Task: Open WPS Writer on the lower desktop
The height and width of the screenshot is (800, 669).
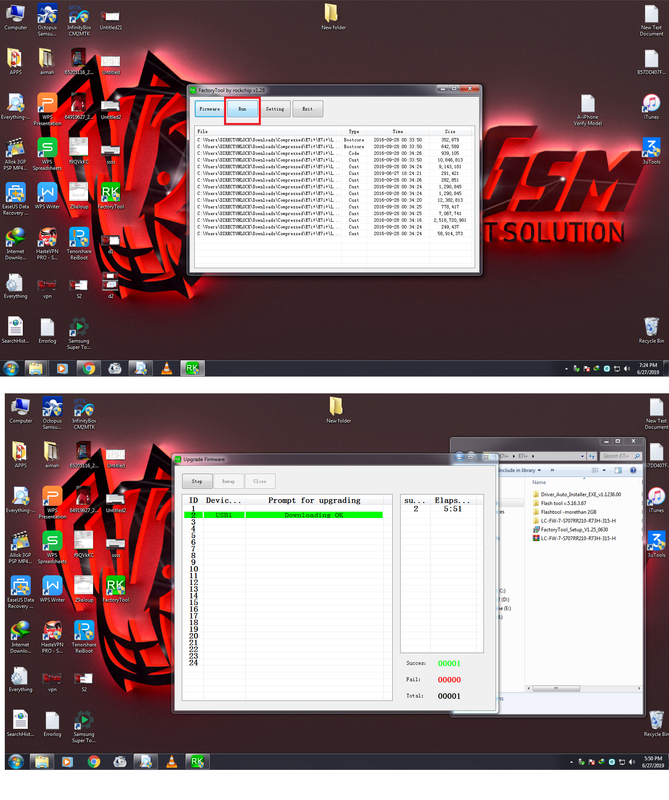Action: [52, 589]
